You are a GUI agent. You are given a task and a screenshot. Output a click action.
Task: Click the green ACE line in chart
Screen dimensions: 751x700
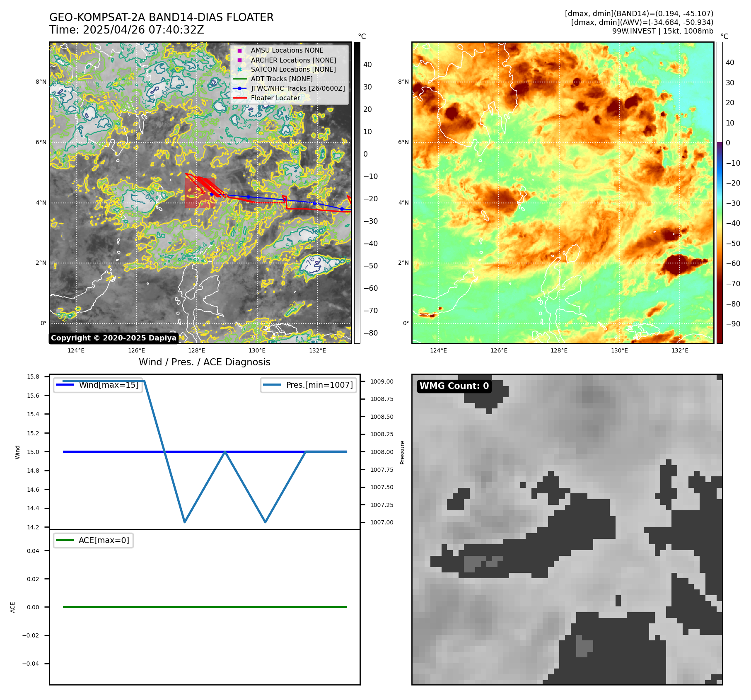click(205, 607)
